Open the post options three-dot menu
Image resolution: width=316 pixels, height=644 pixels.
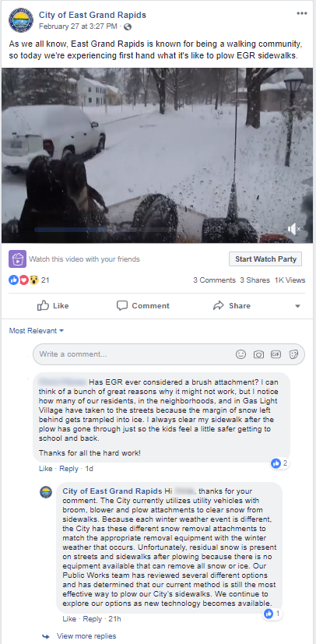302,13
